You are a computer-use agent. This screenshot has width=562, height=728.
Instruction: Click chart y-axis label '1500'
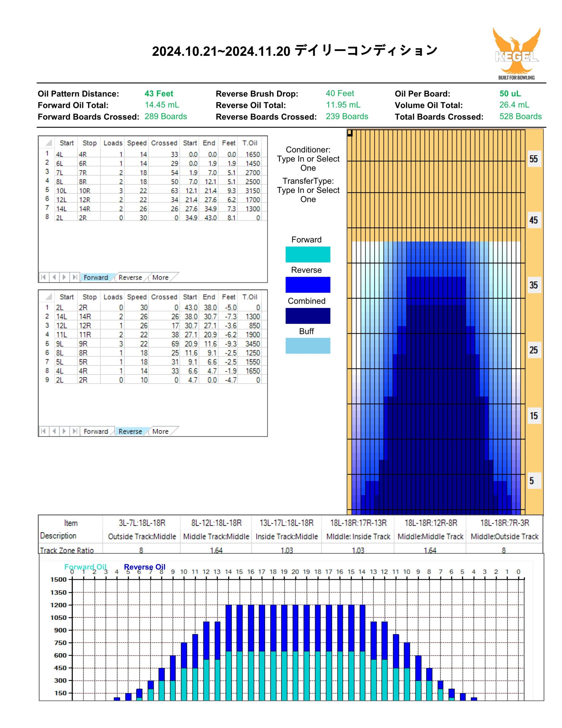point(58,580)
